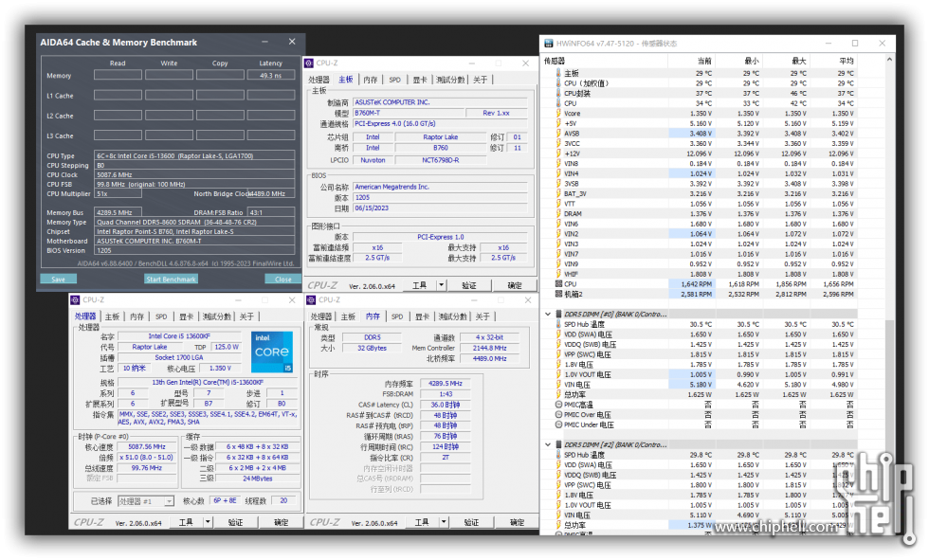Select CPU fan RPM sensor icon
The height and width of the screenshot is (560, 929).
point(558,284)
